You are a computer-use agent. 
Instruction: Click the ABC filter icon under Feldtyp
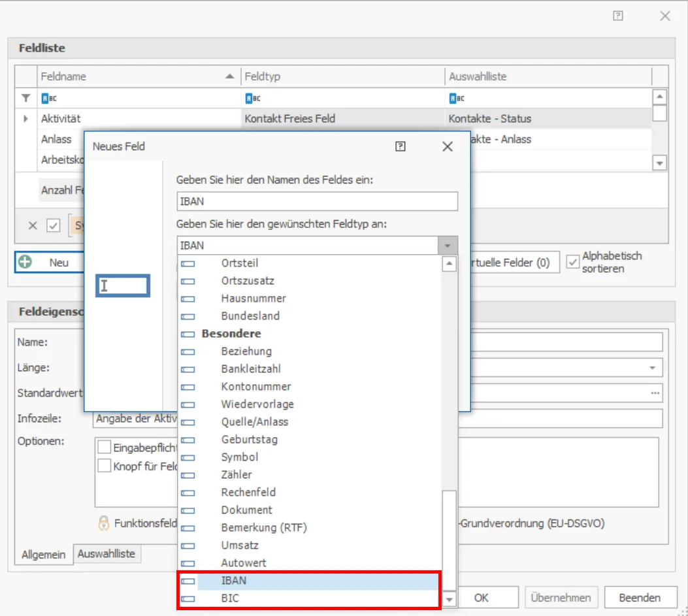[253, 98]
